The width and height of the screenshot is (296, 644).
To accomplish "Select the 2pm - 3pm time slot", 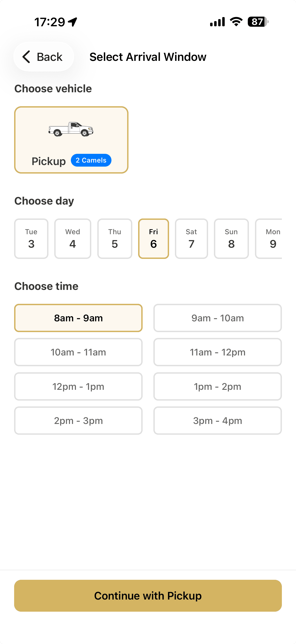I will 78,421.
